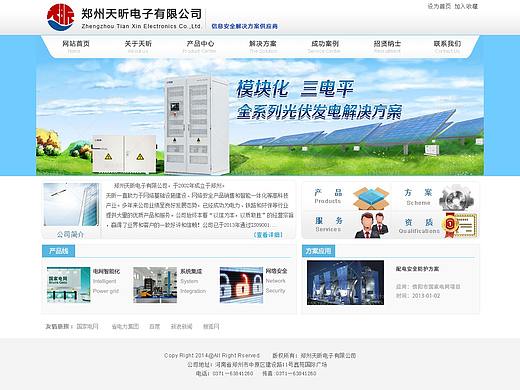This screenshot has height=390, width=520.
Task: Click 省电力集团 friendly link
Action: (x=125, y=326)
